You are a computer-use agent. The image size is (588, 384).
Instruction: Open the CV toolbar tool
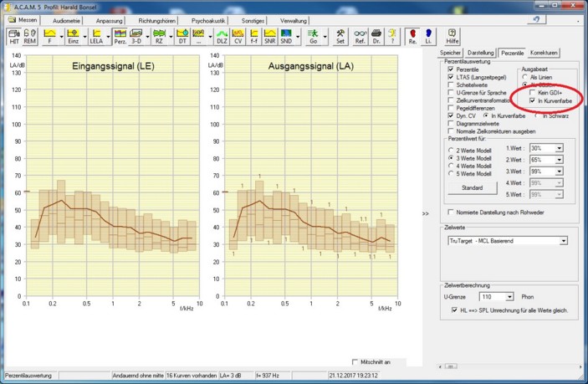coord(238,37)
